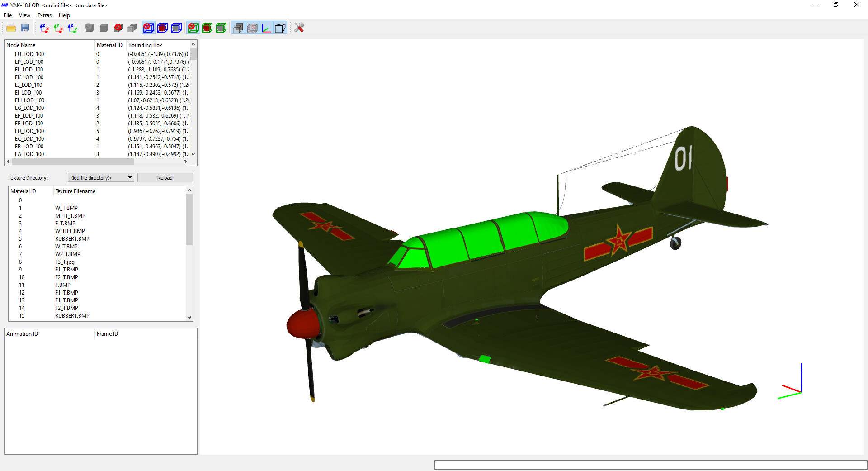The image size is (868, 471).
Task: Select the ZX axis view icon
Action: (44, 28)
